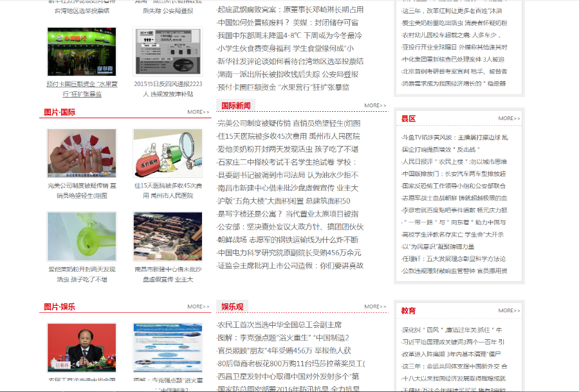Open headline 农民工首次当选中华全国总工会副主席
Screen dimensions: 579x392
(280, 325)
